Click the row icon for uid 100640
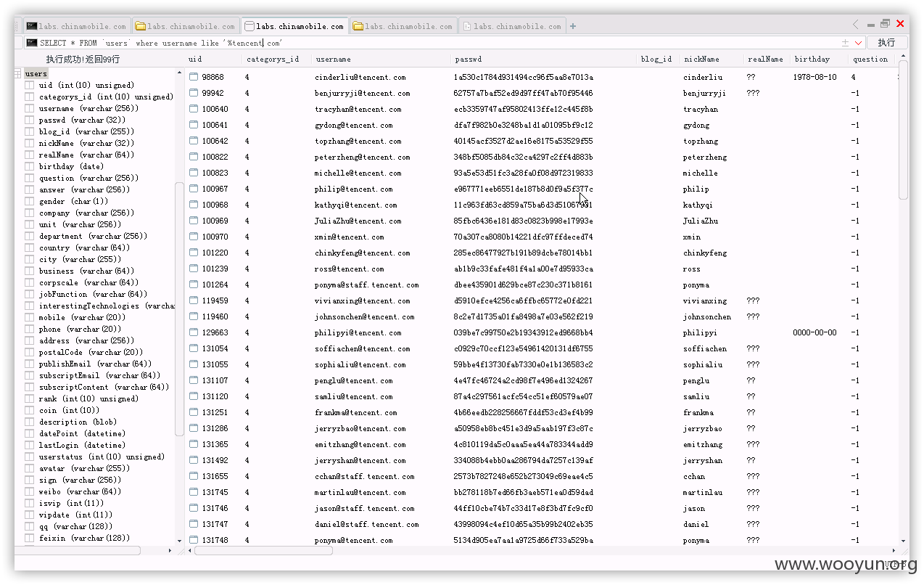 point(194,109)
